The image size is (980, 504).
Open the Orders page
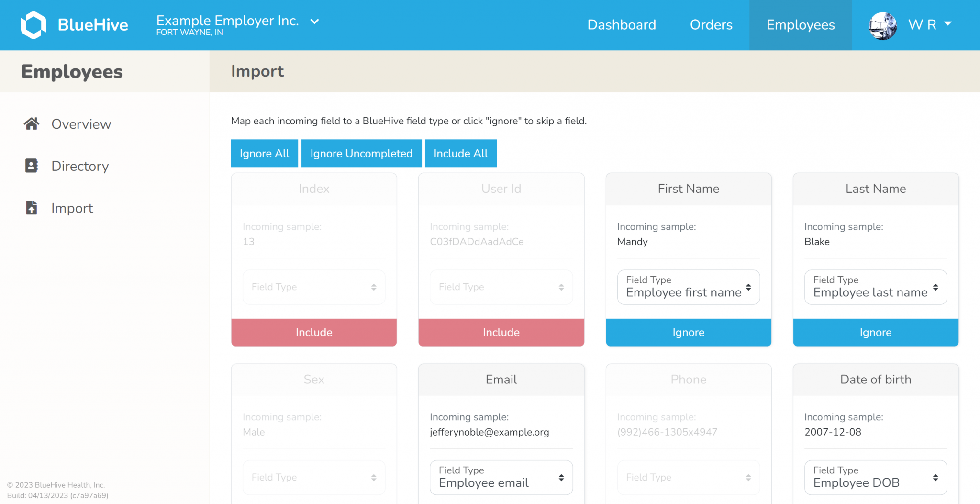coord(711,25)
